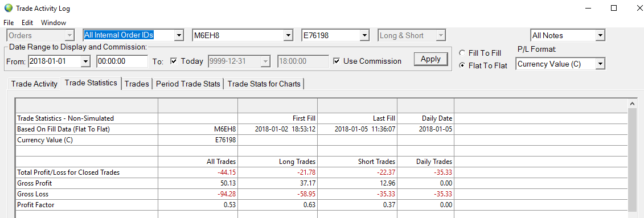Click the Apply button
Image resolution: width=644 pixels, height=218 pixels.
pyautogui.click(x=430, y=59)
